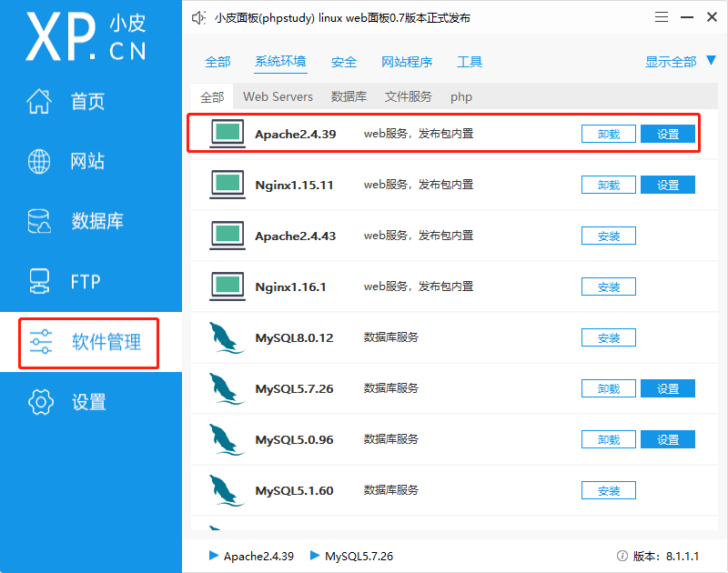The height and width of the screenshot is (573, 728).
Task: Open 网站 in sidebar
Action: pos(87,162)
